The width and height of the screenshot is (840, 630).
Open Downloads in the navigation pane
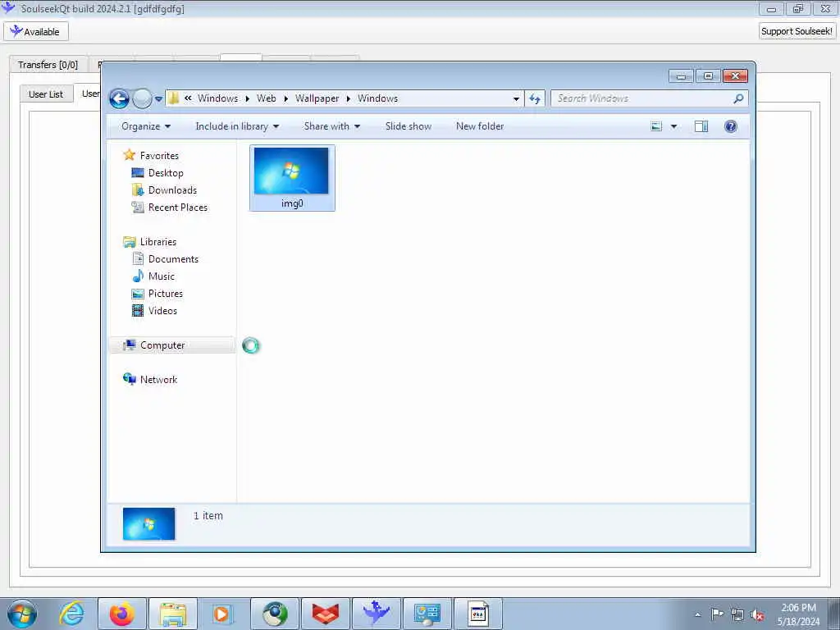coord(172,190)
